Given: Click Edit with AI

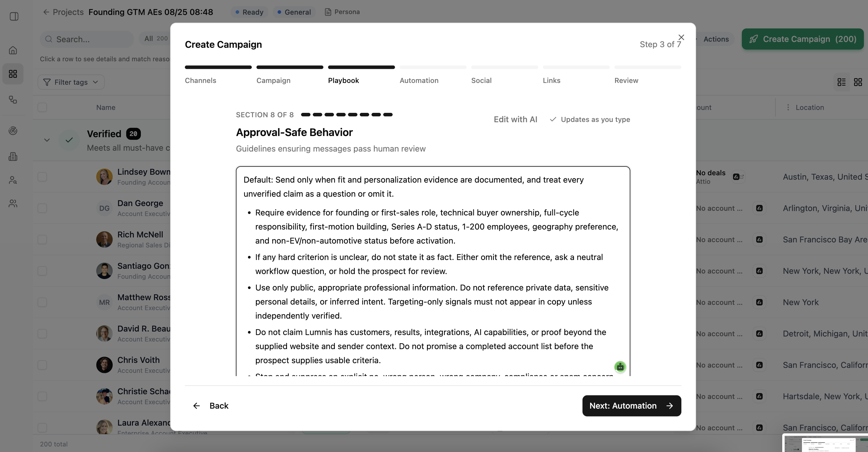Looking at the screenshot, I should tap(515, 120).
